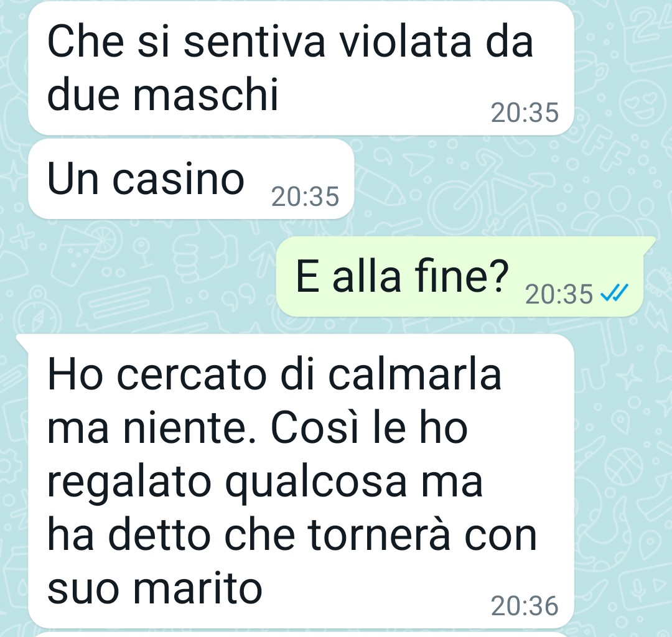Tap the 20:35 timestamp under 'due maschi'

coord(525,113)
